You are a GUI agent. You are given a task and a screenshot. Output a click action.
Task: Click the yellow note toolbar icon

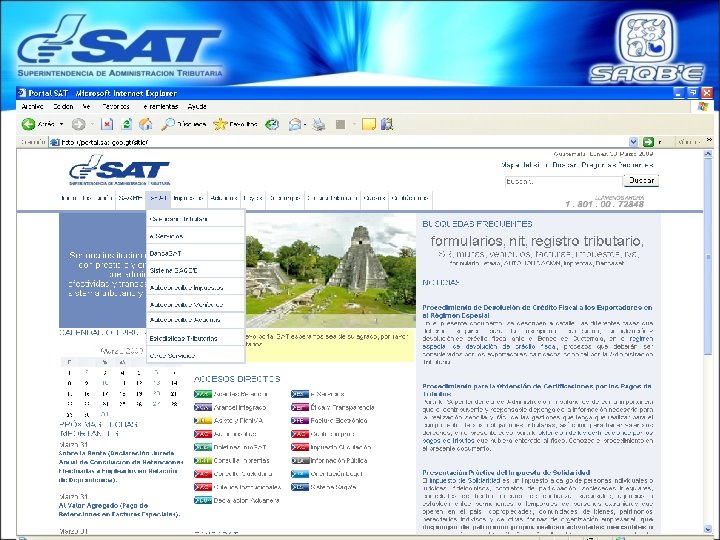369,124
